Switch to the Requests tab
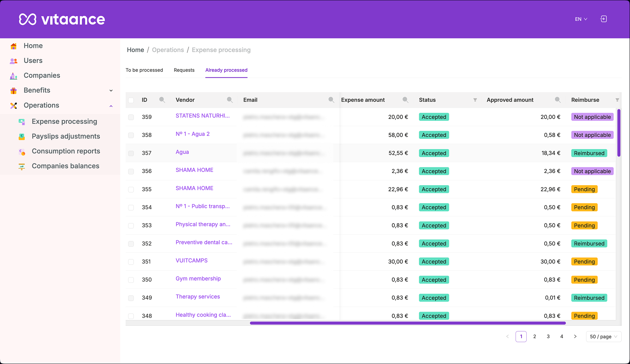 tap(184, 70)
